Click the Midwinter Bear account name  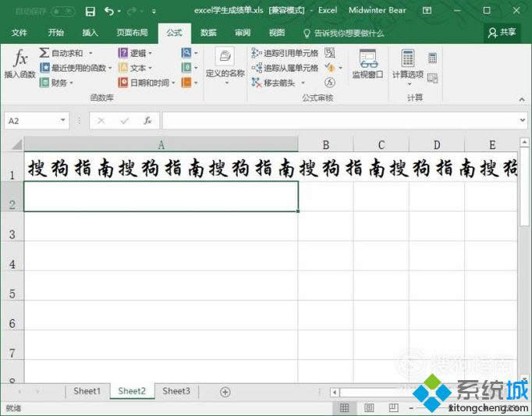(378, 10)
